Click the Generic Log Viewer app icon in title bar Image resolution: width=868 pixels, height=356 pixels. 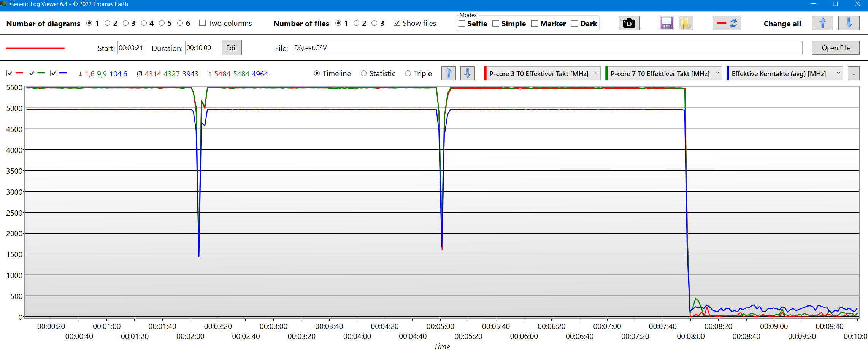tap(4, 4)
